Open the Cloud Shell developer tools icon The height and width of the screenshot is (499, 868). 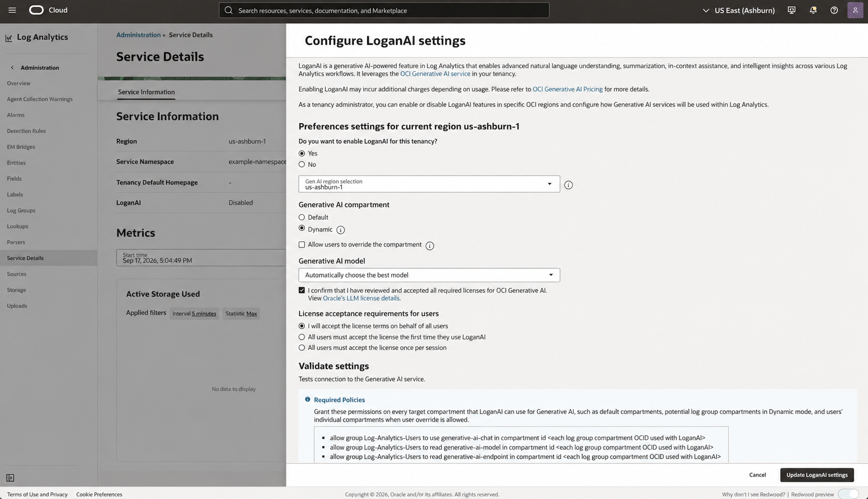(791, 10)
